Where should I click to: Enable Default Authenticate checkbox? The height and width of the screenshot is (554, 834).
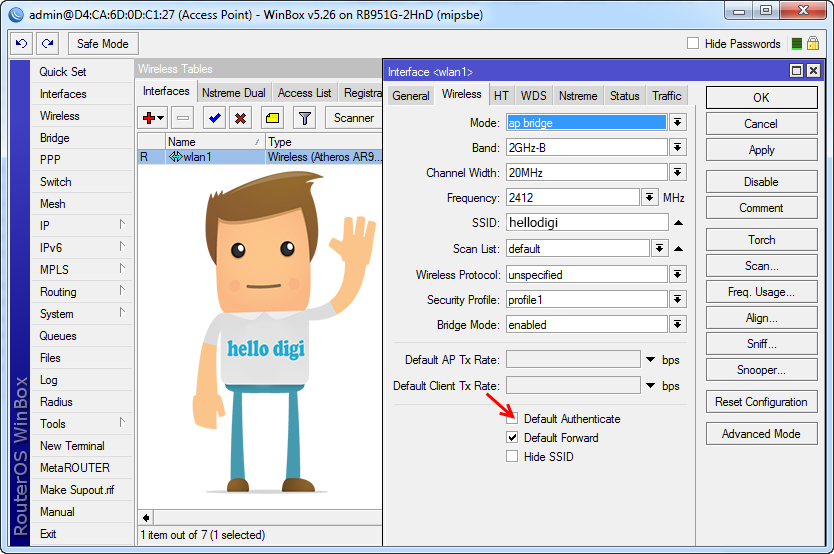click(x=512, y=418)
